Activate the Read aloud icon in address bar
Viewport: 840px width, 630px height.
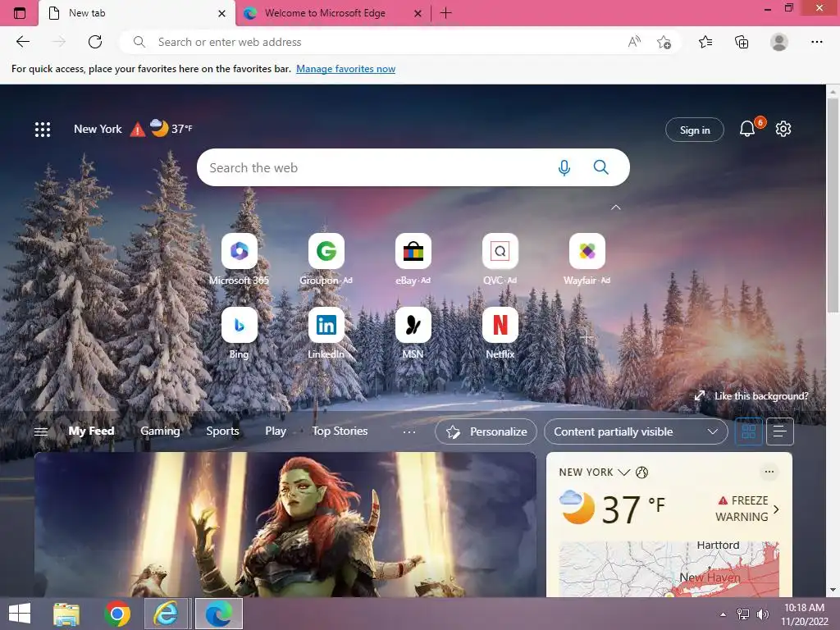(634, 42)
